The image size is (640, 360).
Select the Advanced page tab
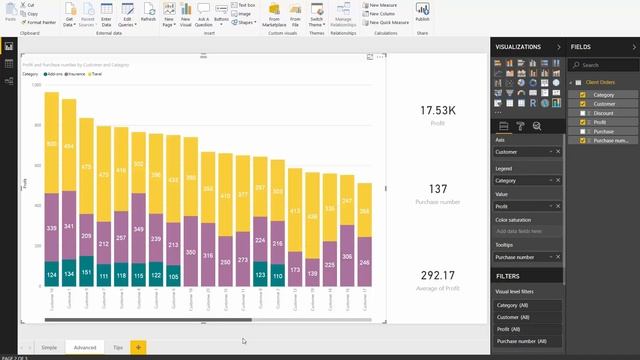point(85,347)
